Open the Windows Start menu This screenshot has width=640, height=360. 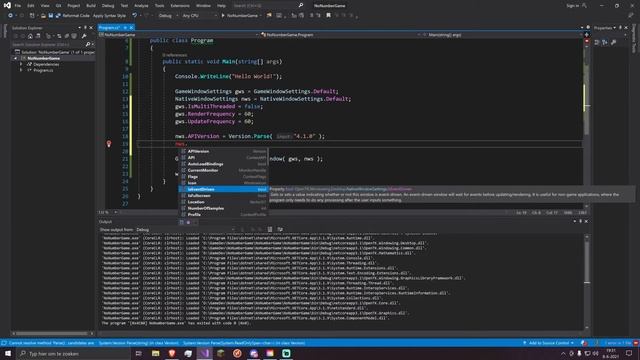coord(8,353)
